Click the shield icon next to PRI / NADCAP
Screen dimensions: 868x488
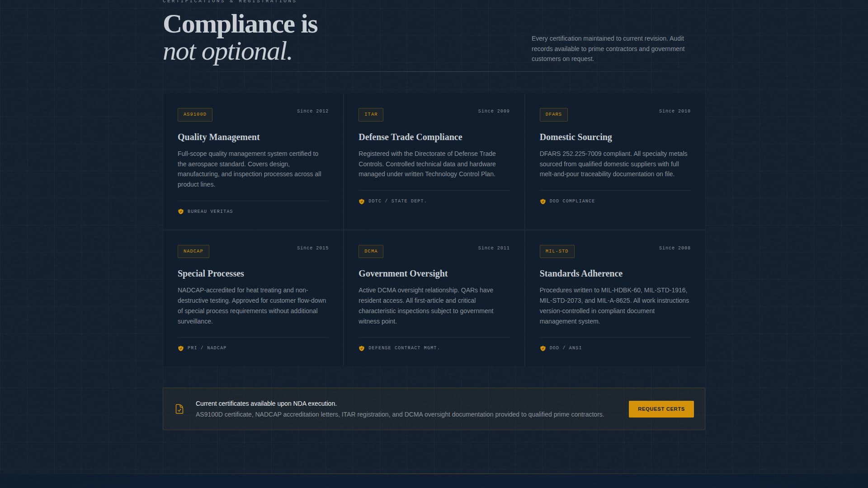(180, 348)
